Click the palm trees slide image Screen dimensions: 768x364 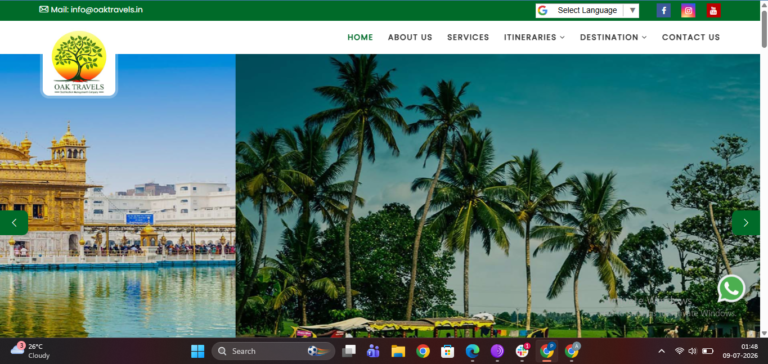[x=498, y=195]
